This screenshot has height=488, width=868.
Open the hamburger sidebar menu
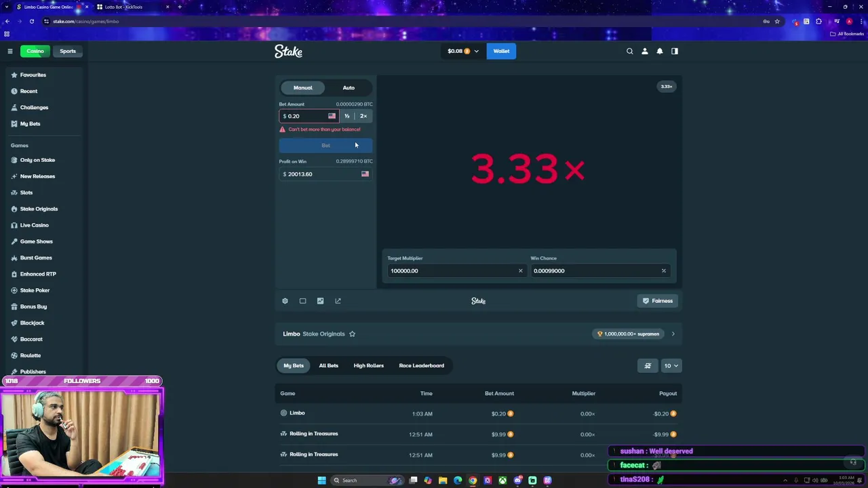tap(9, 51)
